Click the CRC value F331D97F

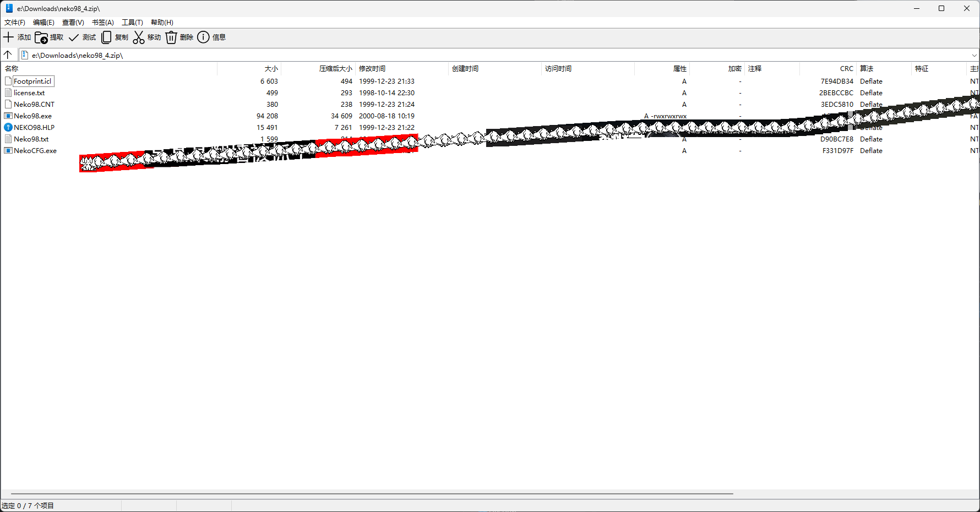click(838, 151)
